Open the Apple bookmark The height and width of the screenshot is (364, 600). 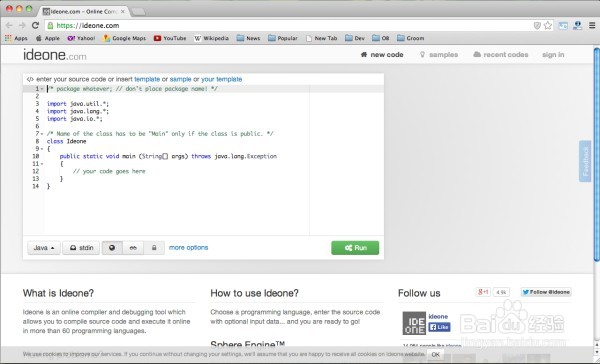click(x=48, y=38)
